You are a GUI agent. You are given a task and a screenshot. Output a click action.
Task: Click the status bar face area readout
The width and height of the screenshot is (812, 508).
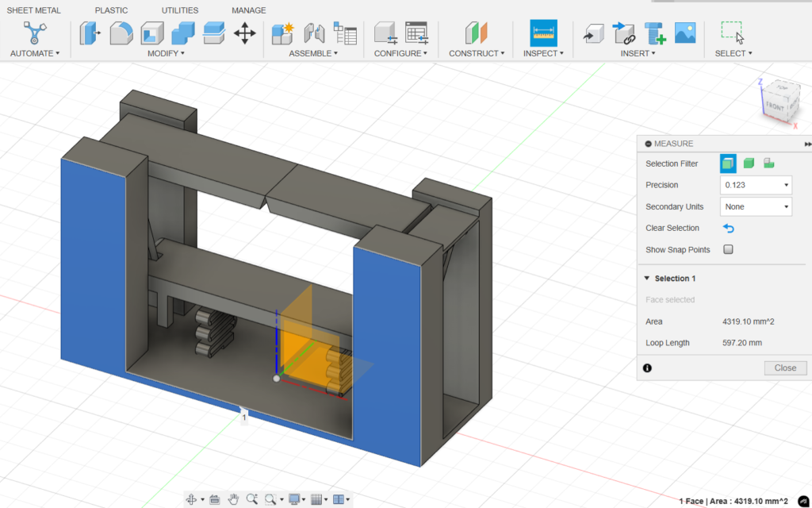pos(733,502)
